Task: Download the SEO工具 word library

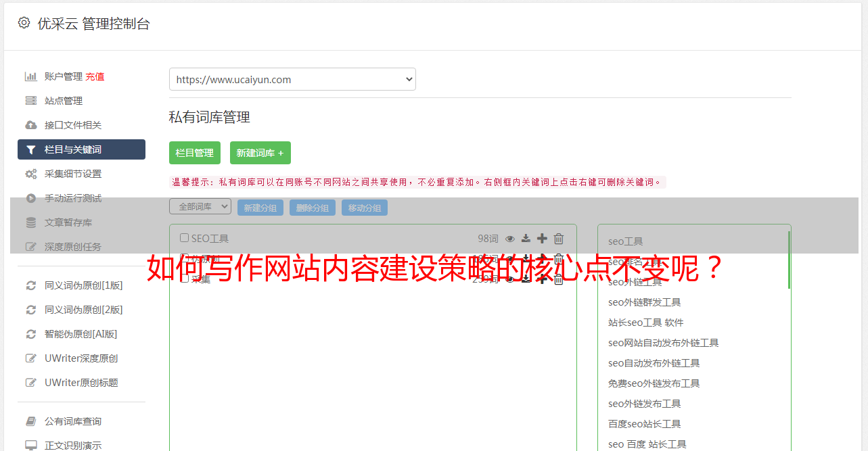Action: [526, 238]
